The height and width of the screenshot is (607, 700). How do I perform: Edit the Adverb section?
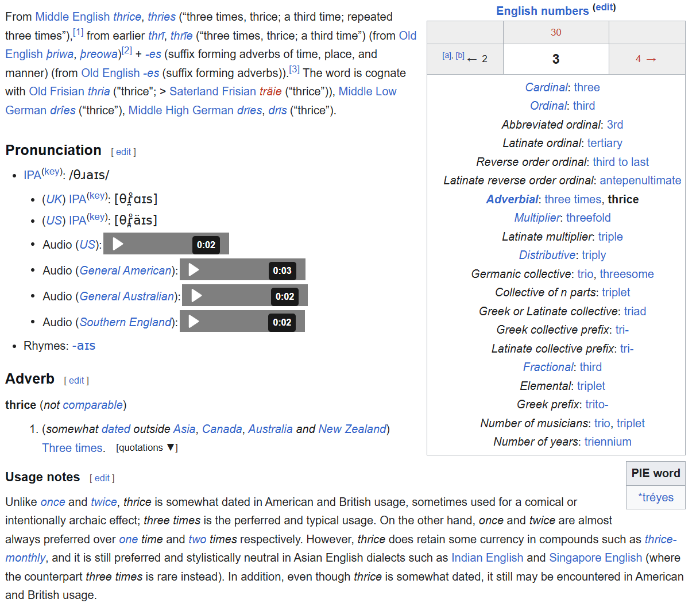tap(76, 381)
